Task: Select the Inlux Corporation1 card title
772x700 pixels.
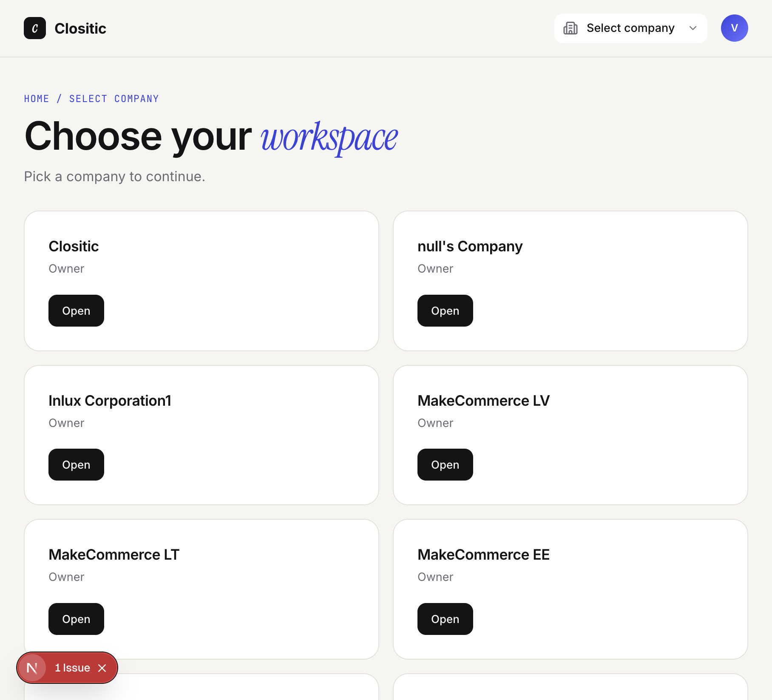Action: [110, 401]
